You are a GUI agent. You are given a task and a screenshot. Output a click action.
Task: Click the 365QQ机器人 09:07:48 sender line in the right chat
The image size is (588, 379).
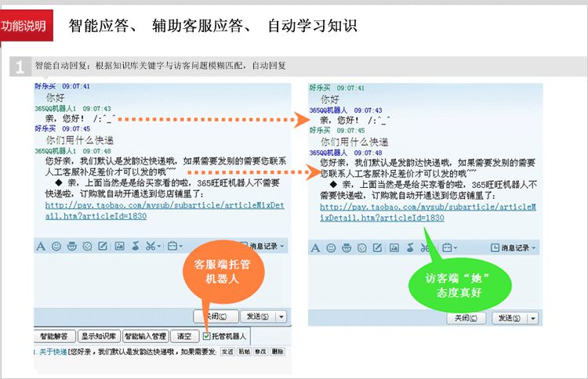point(346,153)
